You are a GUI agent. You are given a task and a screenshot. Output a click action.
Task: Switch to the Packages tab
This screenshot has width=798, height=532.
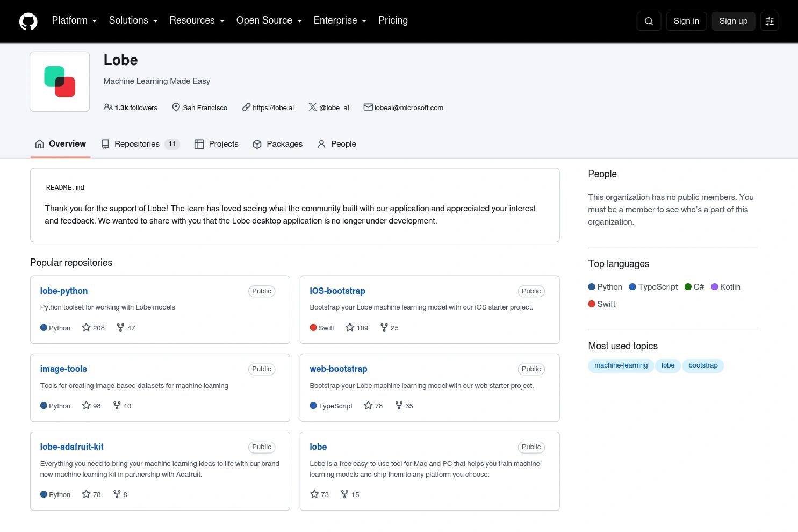[278, 144]
